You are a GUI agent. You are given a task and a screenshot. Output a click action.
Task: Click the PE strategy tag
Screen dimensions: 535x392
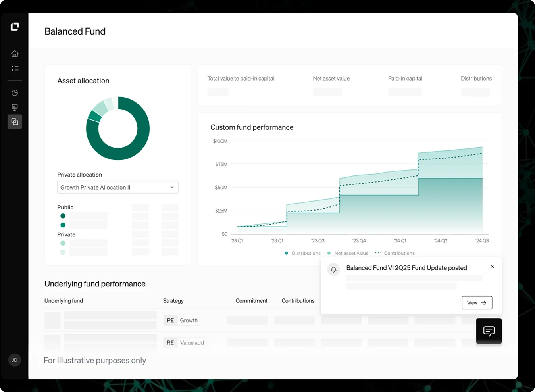pos(170,320)
